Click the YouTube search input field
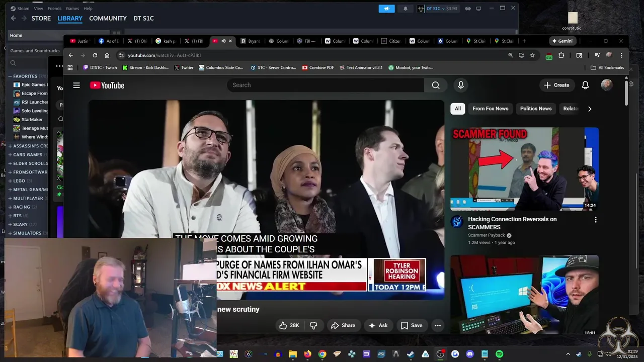This screenshot has width=644, height=362. pyautogui.click(x=325, y=85)
